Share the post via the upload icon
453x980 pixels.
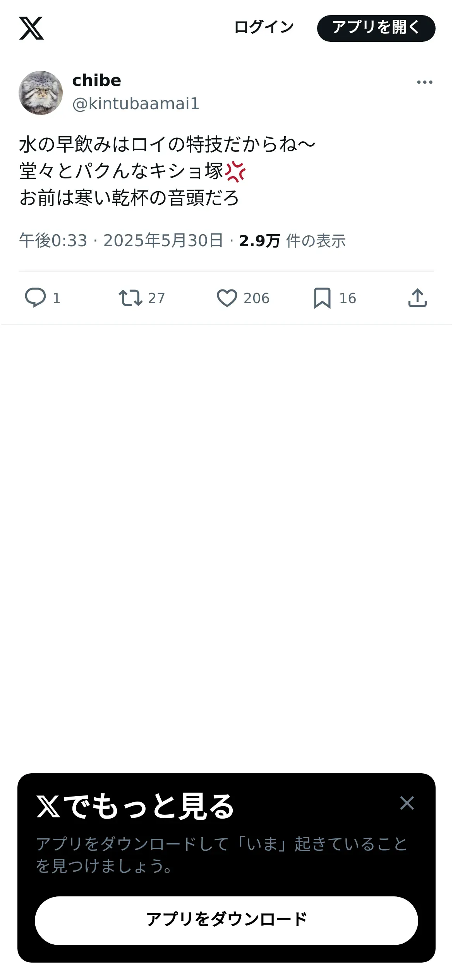(x=417, y=298)
